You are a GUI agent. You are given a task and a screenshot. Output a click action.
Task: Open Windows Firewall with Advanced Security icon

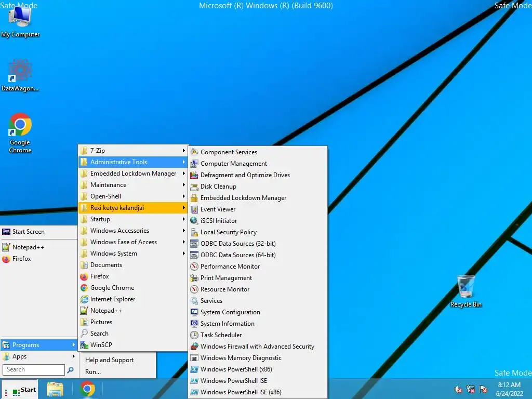click(x=194, y=346)
